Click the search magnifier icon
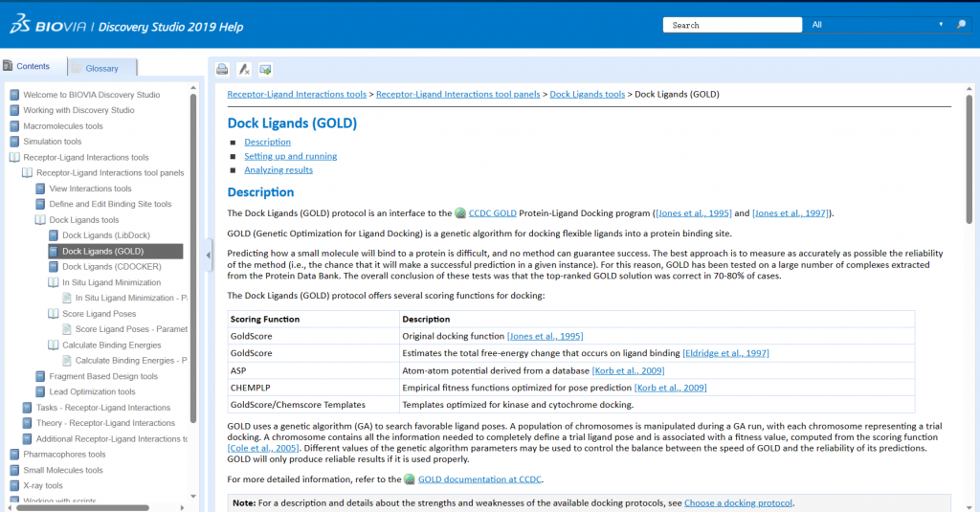Viewport: 980px width, 512px height. pos(960,25)
